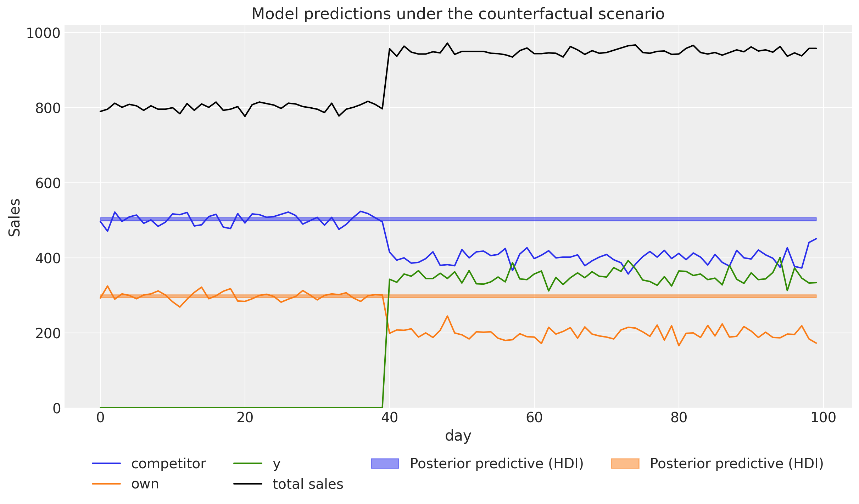Click the black total sales legend marker
The height and width of the screenshot is (504, 859).
click(248, 484)
